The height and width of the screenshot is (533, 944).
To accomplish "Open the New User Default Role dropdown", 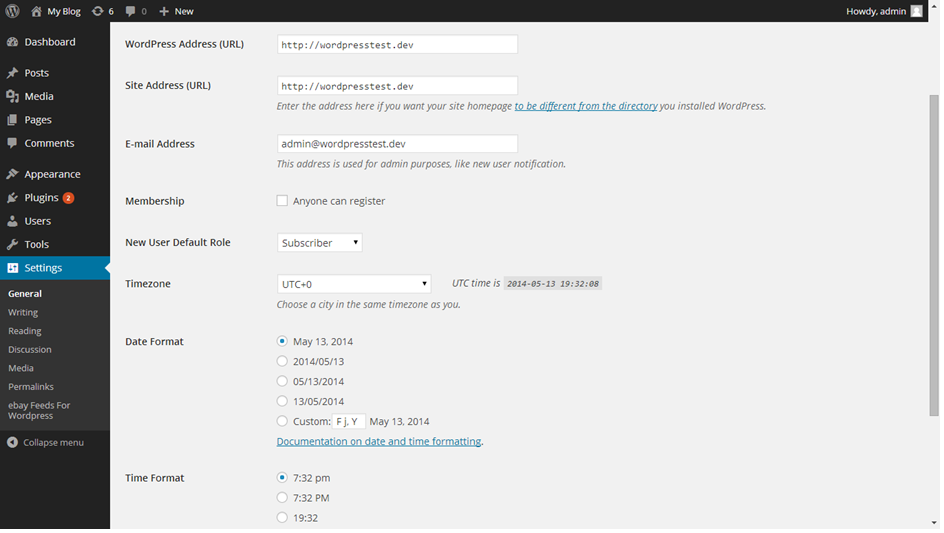I will pyautogui.click(x=319, y=243).
